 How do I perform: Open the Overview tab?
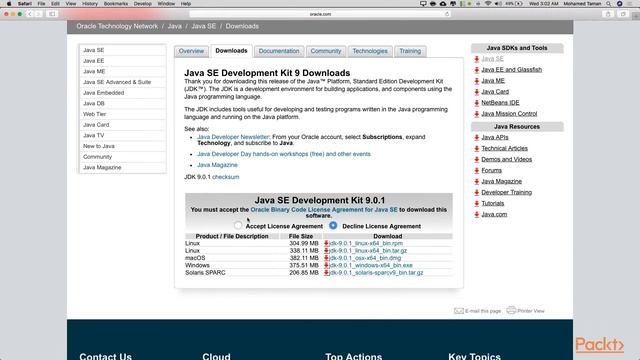tap(191, 51)
